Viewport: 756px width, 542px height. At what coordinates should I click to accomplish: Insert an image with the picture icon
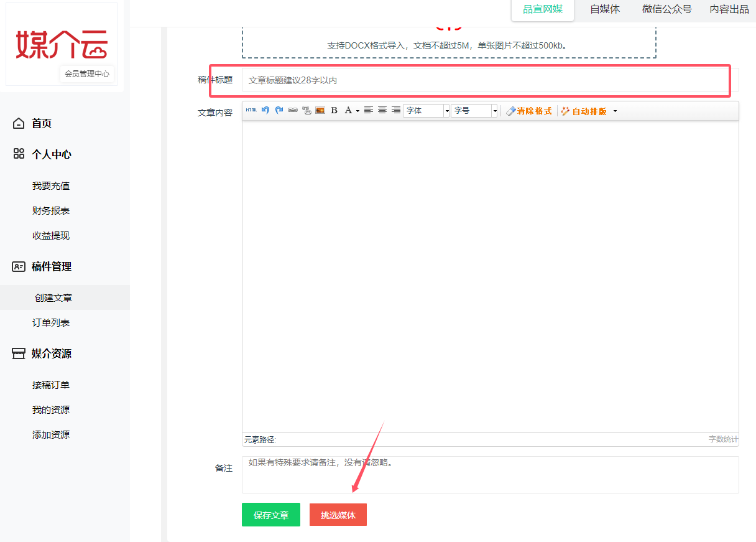click(x=320, y=110)
